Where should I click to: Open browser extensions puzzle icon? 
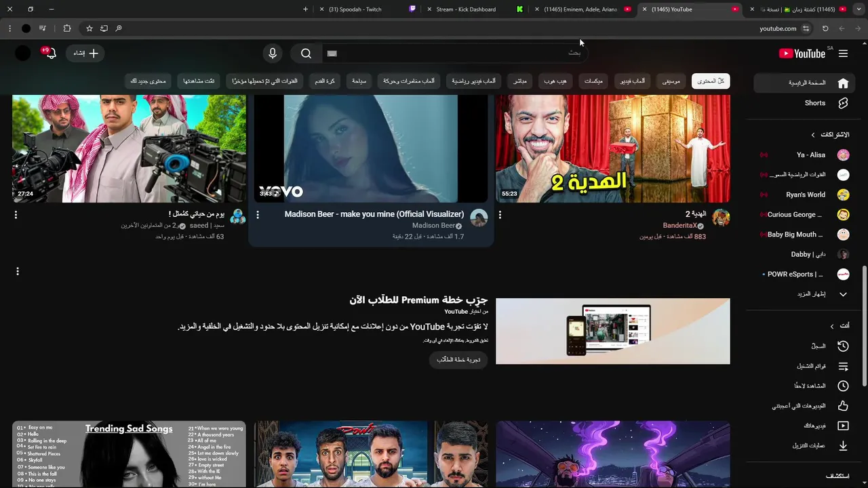(66, 28)
